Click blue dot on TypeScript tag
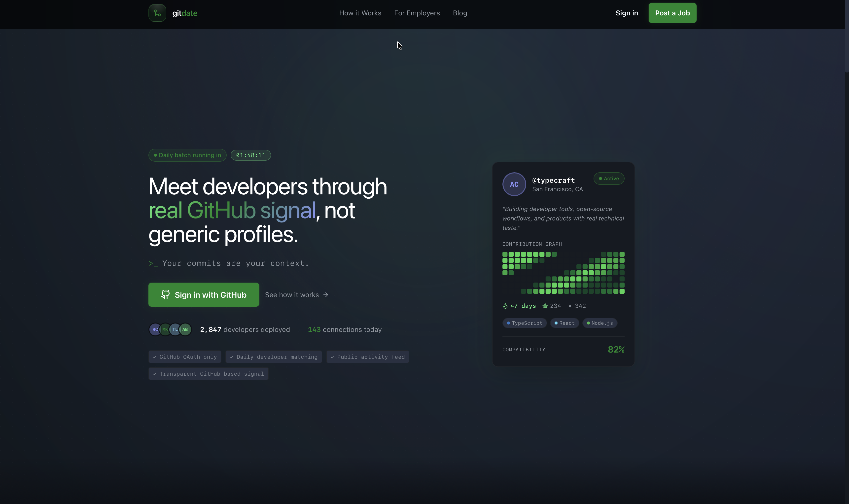849x504 pixels. 508,323
